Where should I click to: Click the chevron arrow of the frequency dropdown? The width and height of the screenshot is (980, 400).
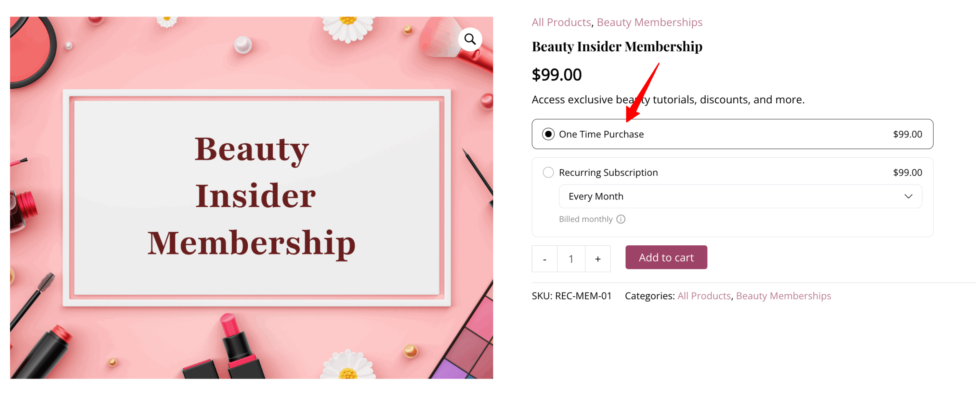click(x=908, y=197)
